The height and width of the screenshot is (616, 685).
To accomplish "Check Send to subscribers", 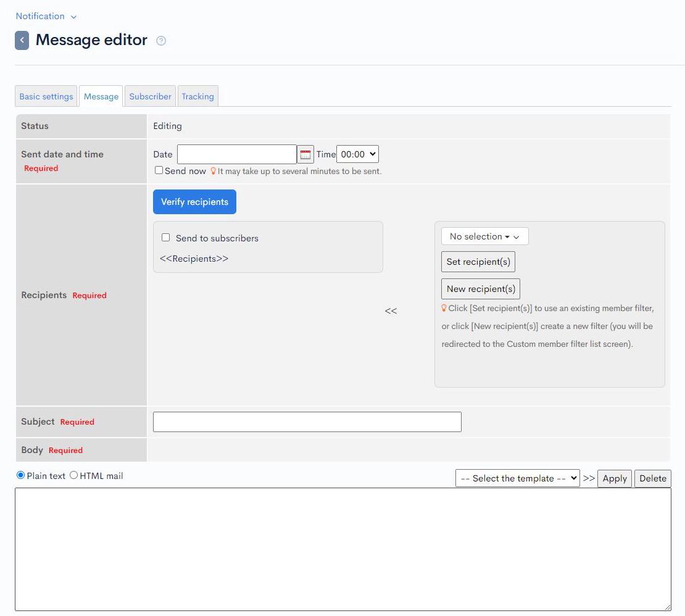I will (165, 237).
